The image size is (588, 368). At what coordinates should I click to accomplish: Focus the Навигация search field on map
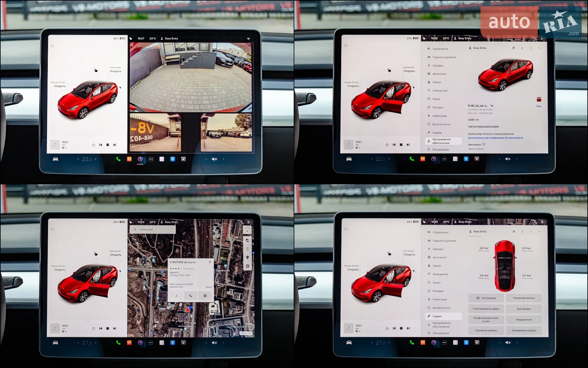[x=153, y=229]
